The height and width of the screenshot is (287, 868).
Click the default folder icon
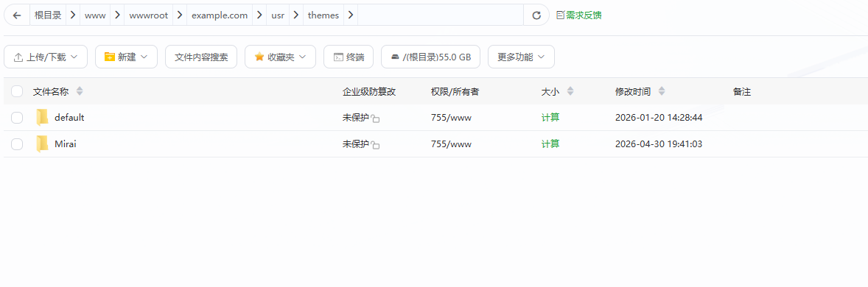[x=43, y=117]
